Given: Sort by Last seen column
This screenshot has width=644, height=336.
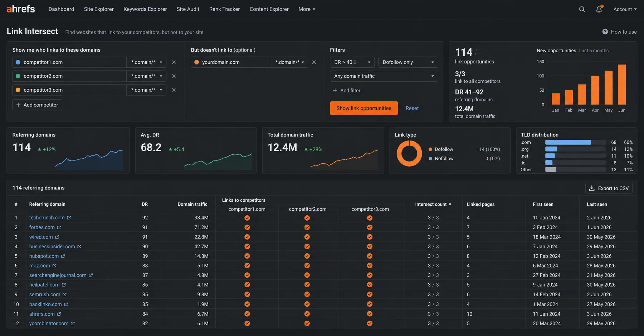Looking at the screenshot, I should 597,205.
